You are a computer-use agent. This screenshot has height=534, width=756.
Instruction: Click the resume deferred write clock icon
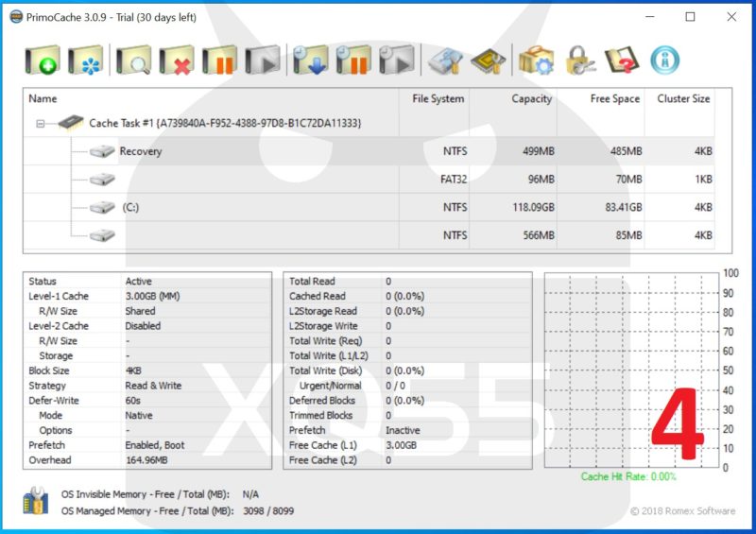point(397,61)
